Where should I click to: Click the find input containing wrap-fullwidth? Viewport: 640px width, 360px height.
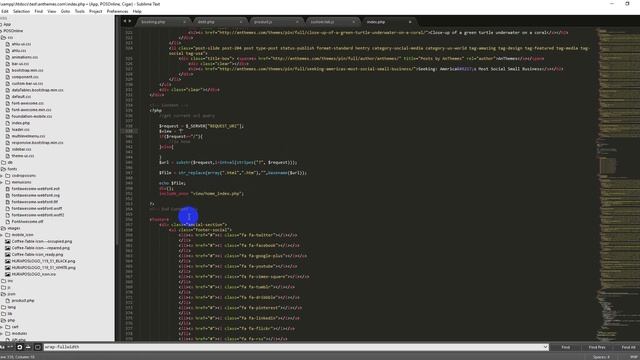(x=293, y=347)
